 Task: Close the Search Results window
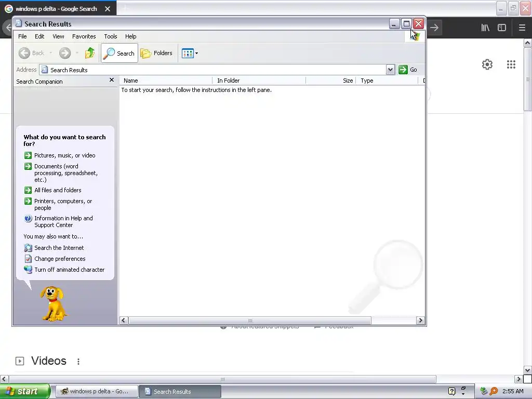point(418,24)
